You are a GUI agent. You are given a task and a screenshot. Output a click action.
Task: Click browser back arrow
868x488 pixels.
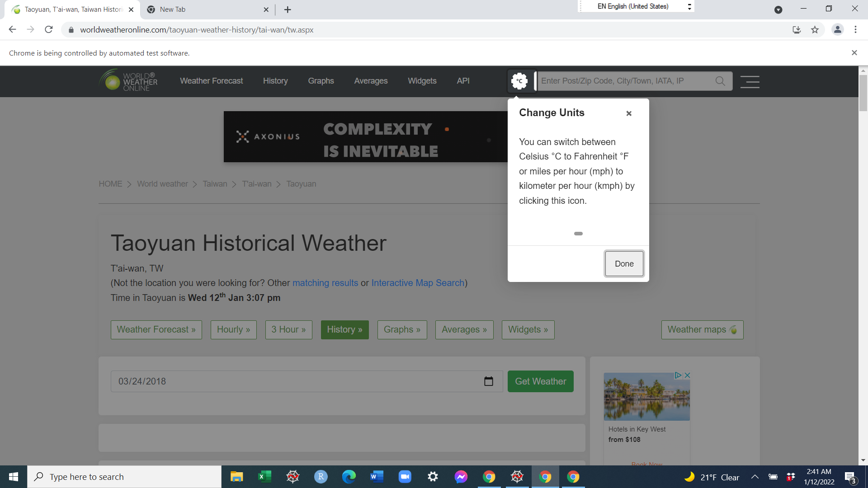[12, 30]
